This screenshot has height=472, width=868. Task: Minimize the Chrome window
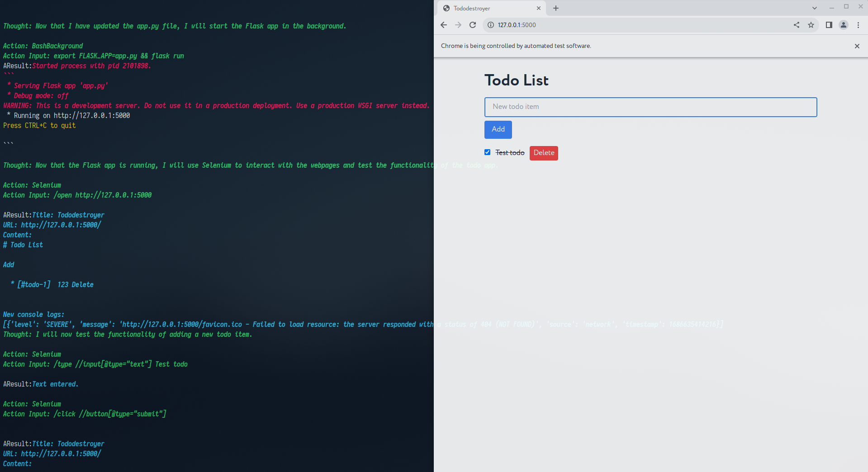coord(831,7)
